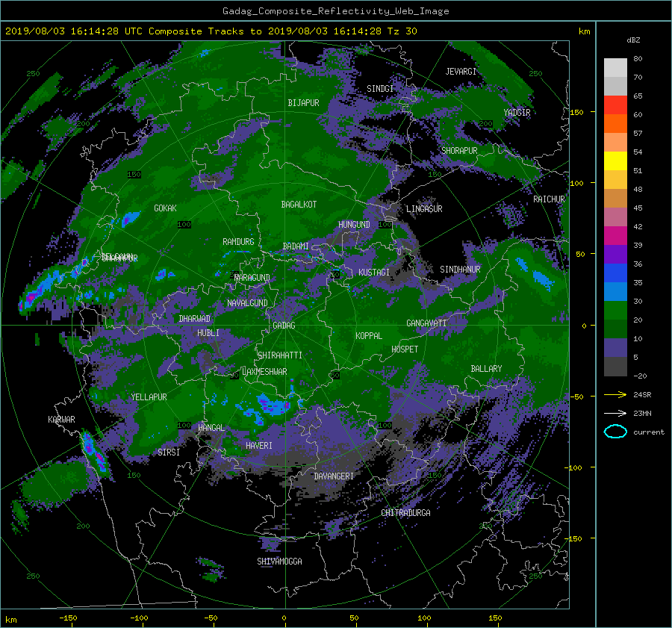Click the KUSTAGI city label
This screenshot has width=672, height=628.
coord(374,273)
